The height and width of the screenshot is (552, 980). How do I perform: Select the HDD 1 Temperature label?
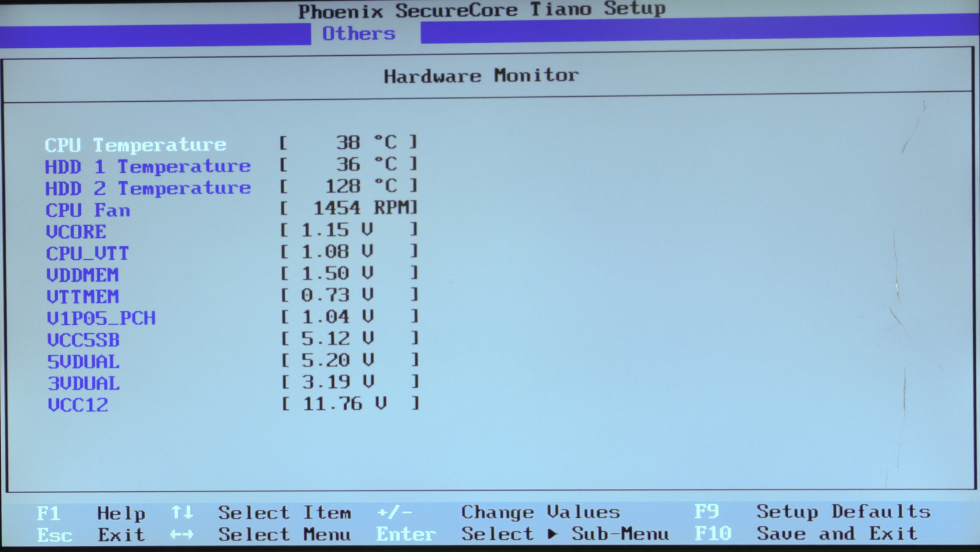148,167
